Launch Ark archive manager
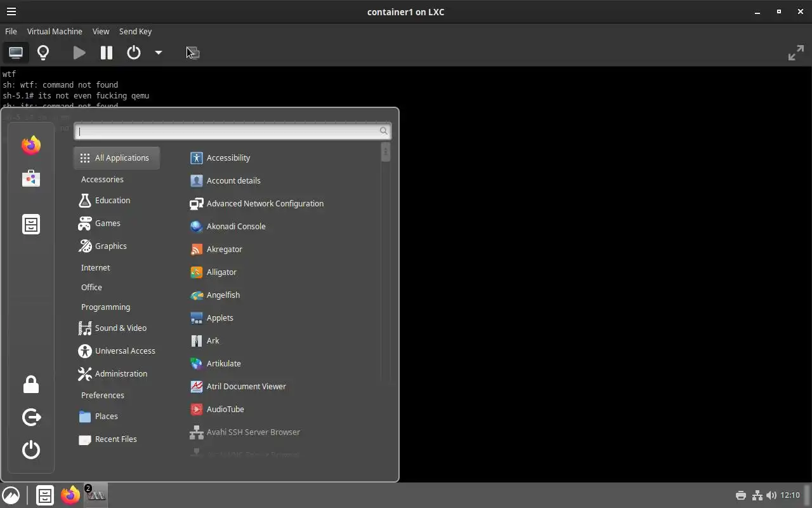Screen dimensions: 812x508 [x=205, y=340]
